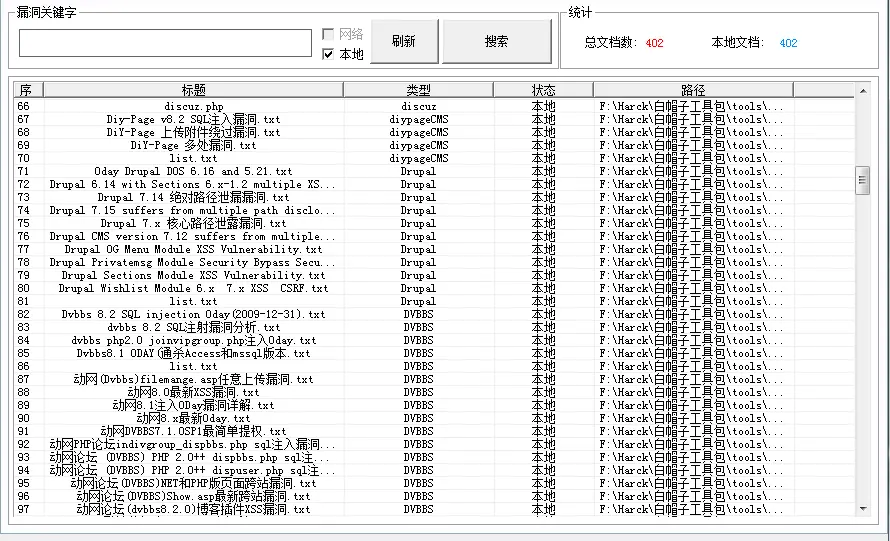Select Drupal 7.14 绝对路径泄漏漏洞.txt
This screenshot has width=890, height=541.
coord(194,198)
